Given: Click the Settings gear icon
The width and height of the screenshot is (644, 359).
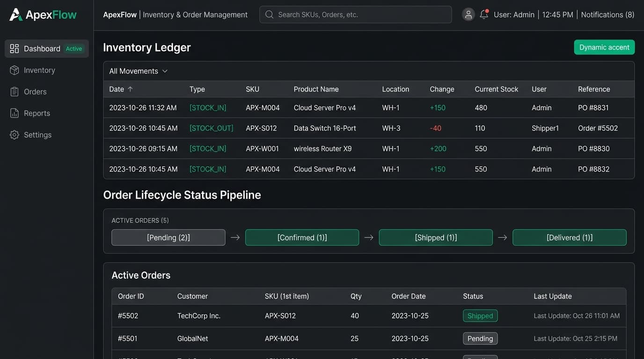Looking at the screenshot, I should pyautogui.click(x=15, y=135).
